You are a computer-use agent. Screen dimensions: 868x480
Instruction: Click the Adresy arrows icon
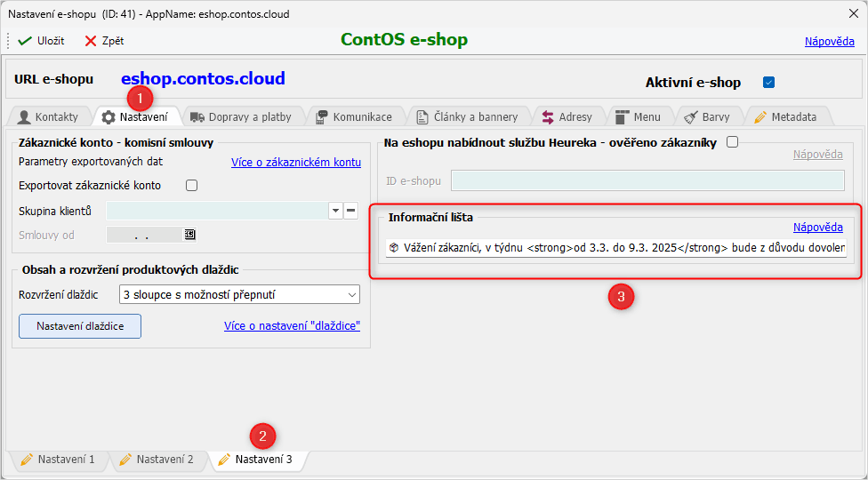pyautogui.click(x=548, y=116)
